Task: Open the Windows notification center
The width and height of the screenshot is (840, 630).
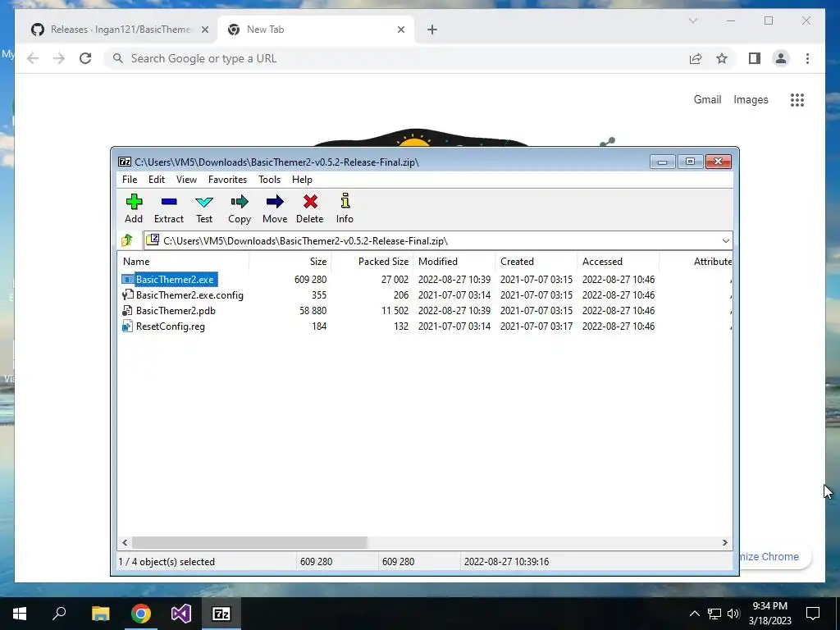Action: point(813,614)
